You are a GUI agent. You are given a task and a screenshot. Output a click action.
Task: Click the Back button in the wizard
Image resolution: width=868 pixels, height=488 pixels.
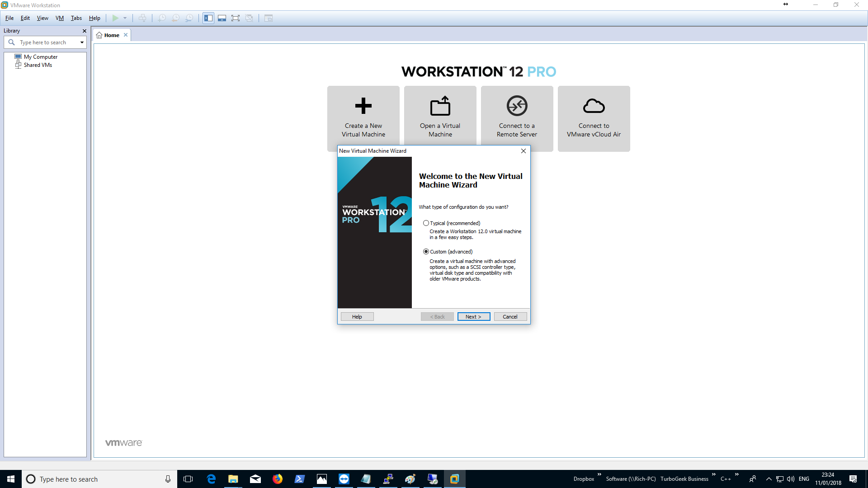[437, 317]
